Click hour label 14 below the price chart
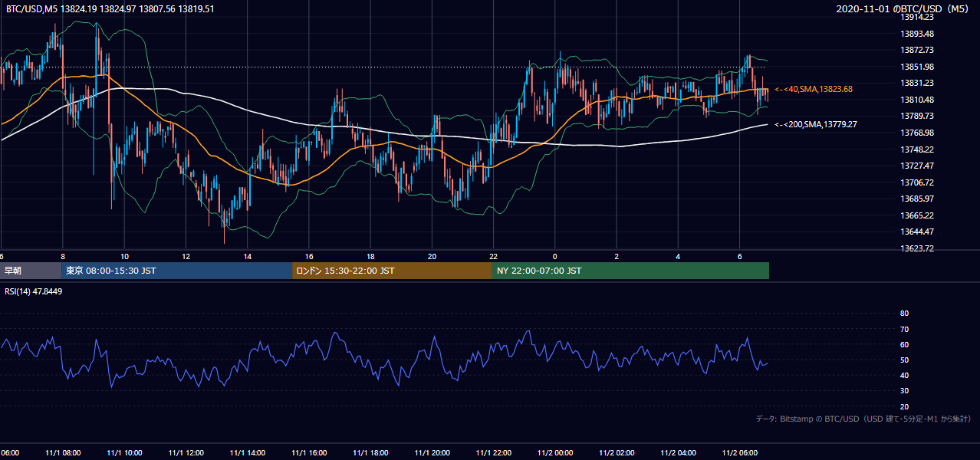980x460 pixels. click(x=247, y=257)
